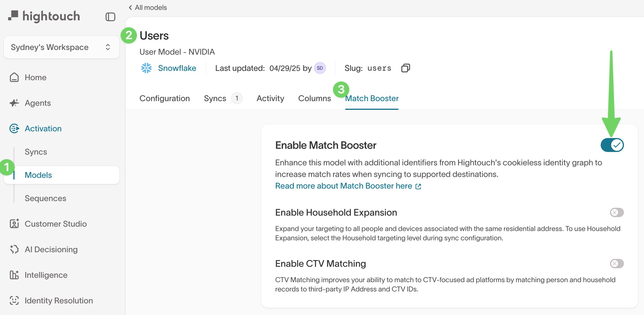644x315 pixels.
Task: Click the Activation icon
Action: click(14, 128)
